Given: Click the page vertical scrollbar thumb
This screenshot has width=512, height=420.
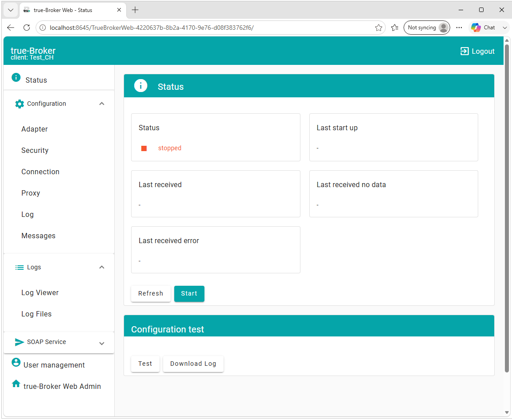Looking at the screenshot, I should point(507,208).
